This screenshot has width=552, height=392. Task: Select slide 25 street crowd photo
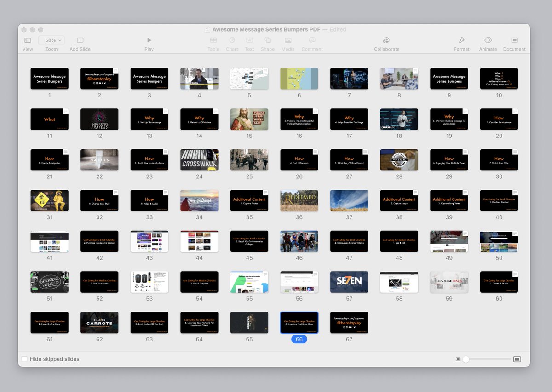[x=249, y=160]
